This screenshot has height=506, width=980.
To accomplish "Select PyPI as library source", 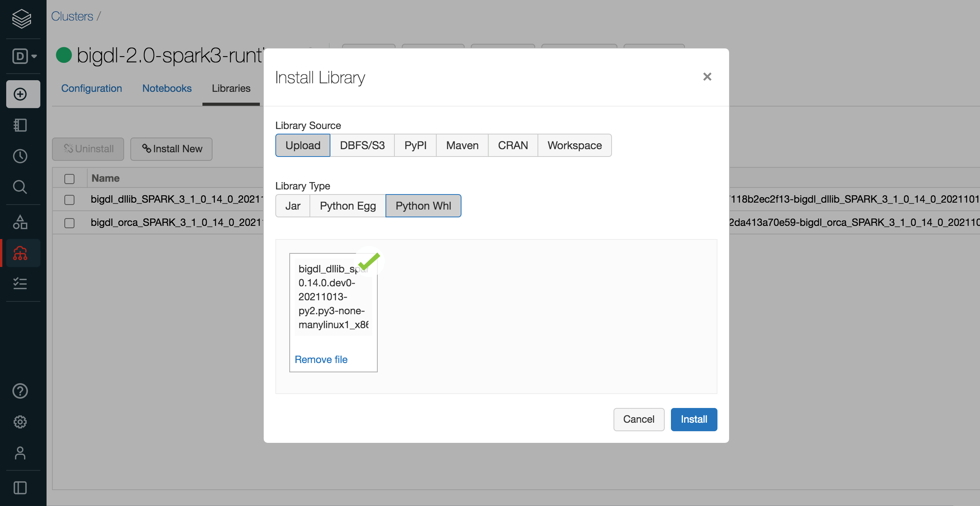I will click(415, 145).
